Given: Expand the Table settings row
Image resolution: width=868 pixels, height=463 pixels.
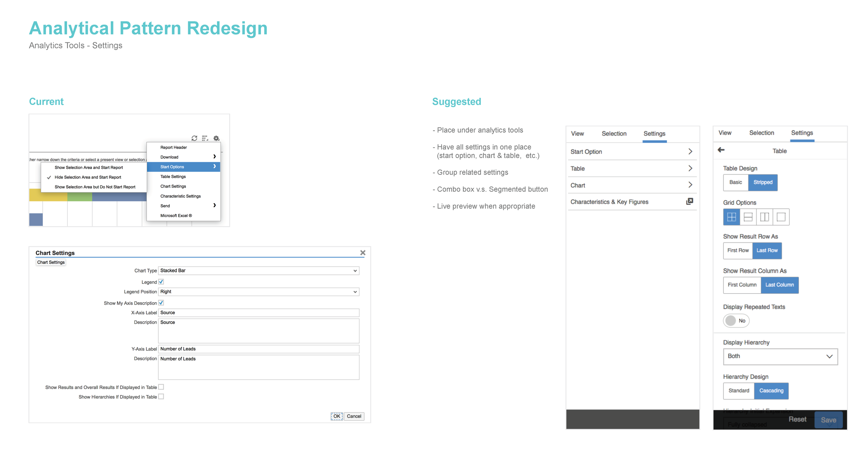Looking at the screenshot, I should click(x=632, y=168).
